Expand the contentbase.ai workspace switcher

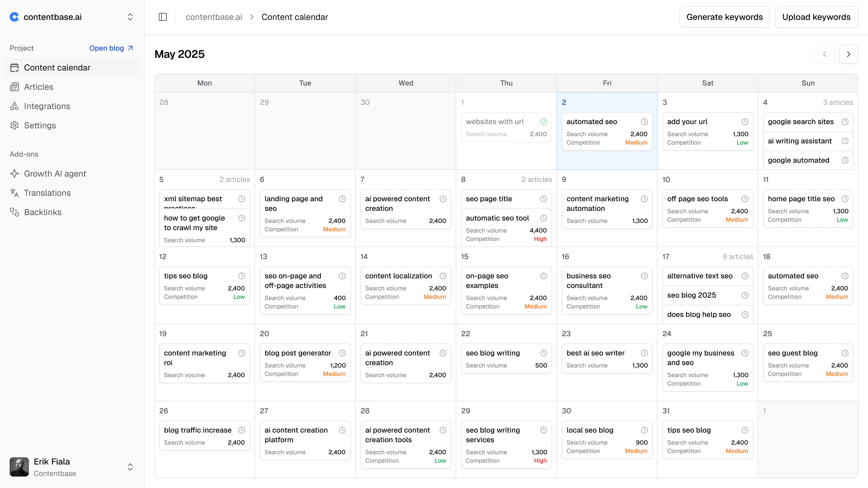[130, 17]
